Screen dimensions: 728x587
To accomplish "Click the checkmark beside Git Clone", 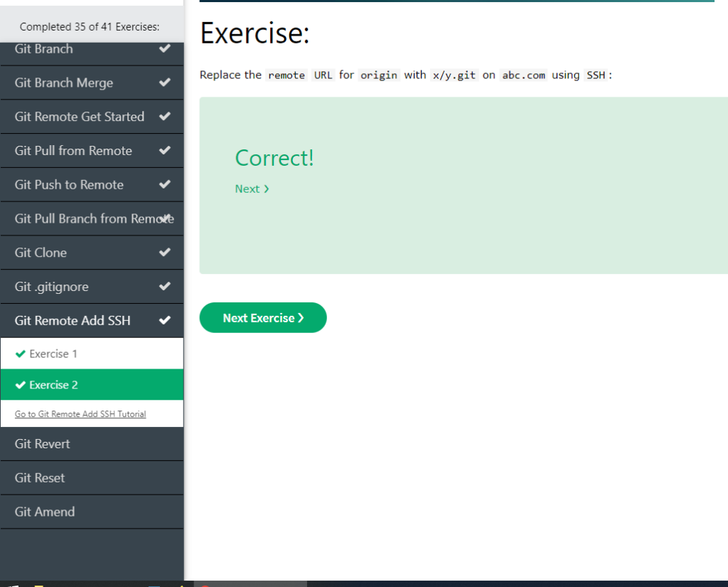I will coord(165,253).
